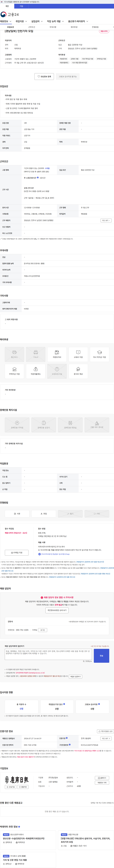
Task: Click the 고용24 logo
Action: 9,14
